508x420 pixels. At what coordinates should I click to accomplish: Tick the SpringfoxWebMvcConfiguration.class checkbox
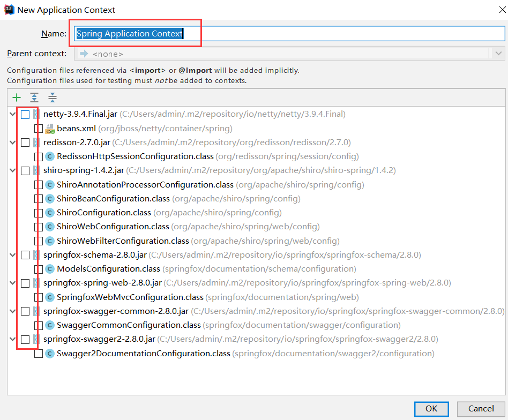39,297
